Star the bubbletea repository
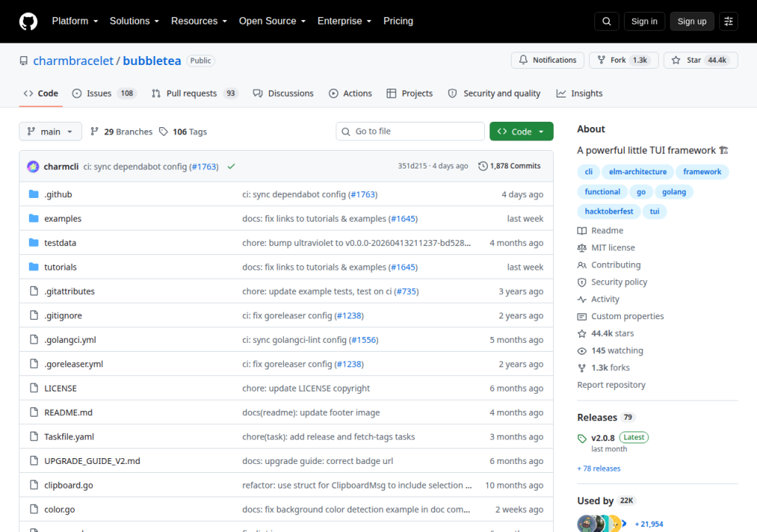Viewport: 757px width, 532px height. coord(701,60)
